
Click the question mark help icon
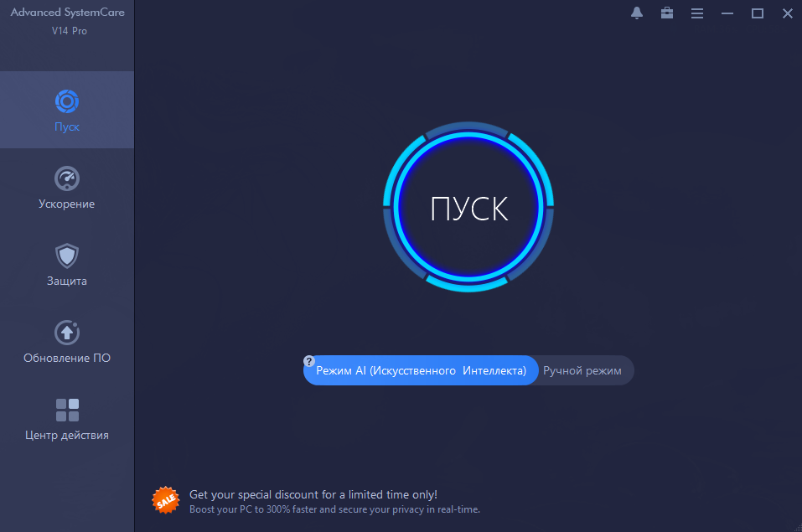[x=309, y=361]
